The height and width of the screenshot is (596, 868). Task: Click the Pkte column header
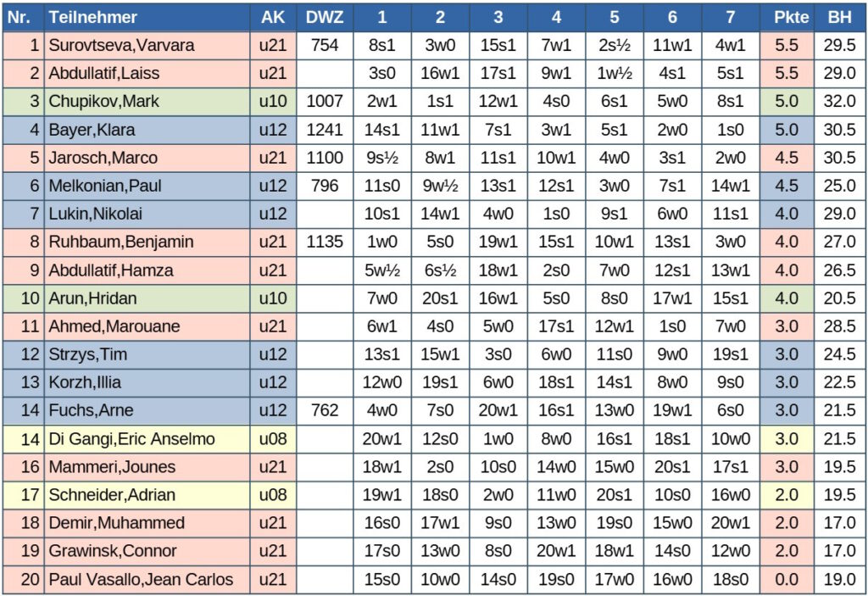pyautogui.click(x=791, y=17)
